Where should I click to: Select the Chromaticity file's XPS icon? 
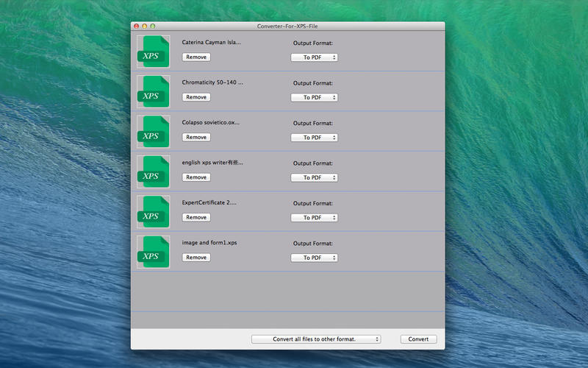pyautogui.click(x=153, y=92)
